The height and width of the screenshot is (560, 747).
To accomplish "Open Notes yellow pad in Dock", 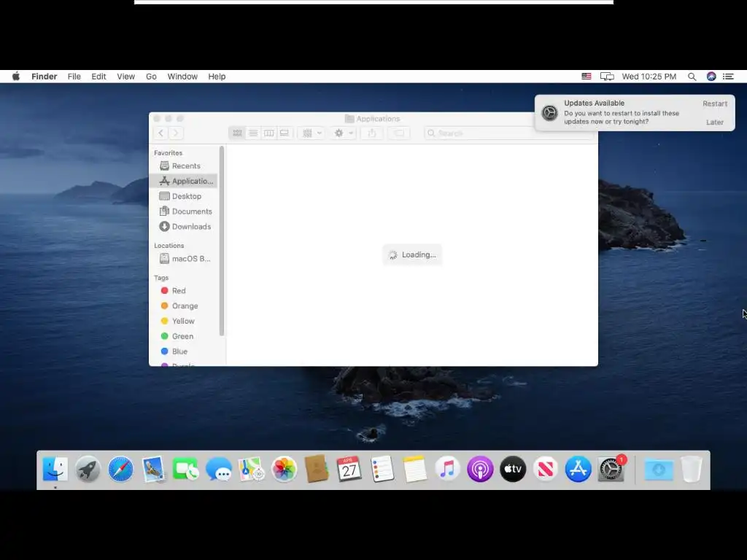I will tap(415, 469).
